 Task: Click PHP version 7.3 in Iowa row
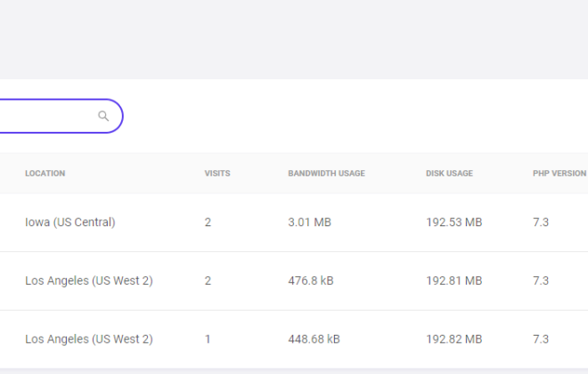point(541,223)
